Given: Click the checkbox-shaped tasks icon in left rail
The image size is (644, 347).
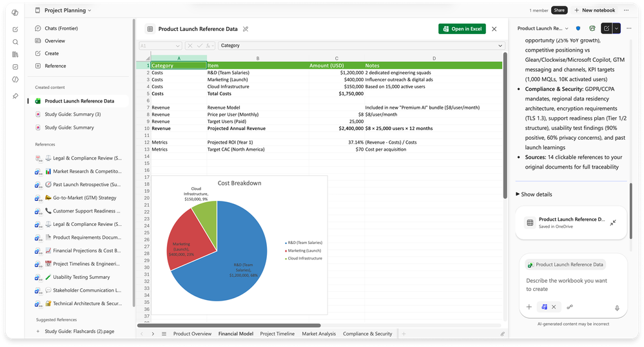Looking at the screenshot, I should coord(15,67).
